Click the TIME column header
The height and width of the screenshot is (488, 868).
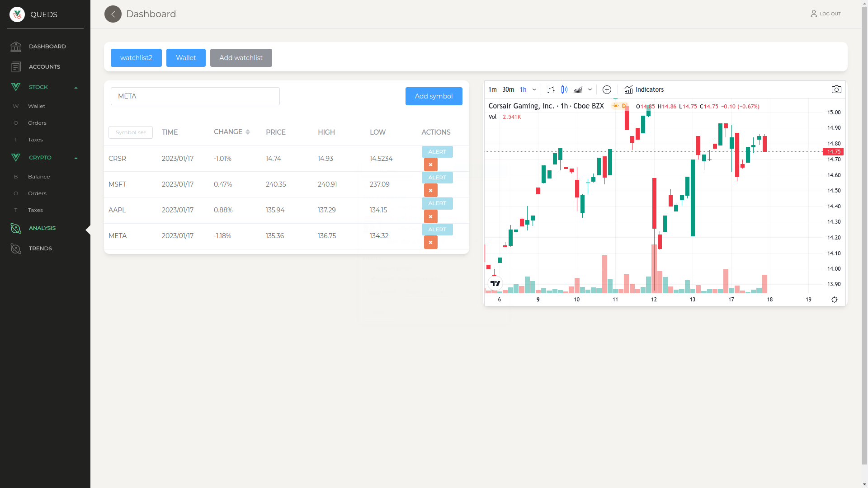point(170,132)
